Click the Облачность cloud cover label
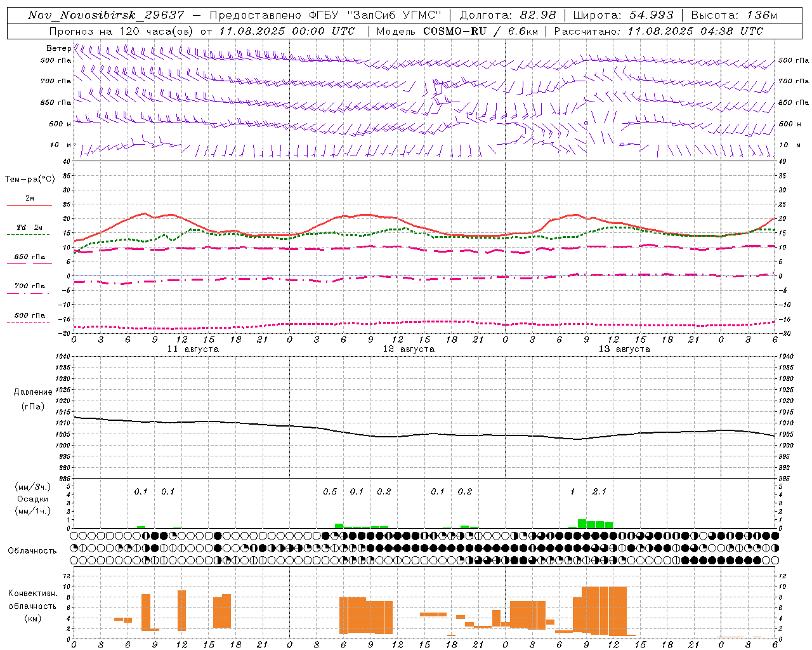This screenshot has height=650, width=812. (32, 551)
